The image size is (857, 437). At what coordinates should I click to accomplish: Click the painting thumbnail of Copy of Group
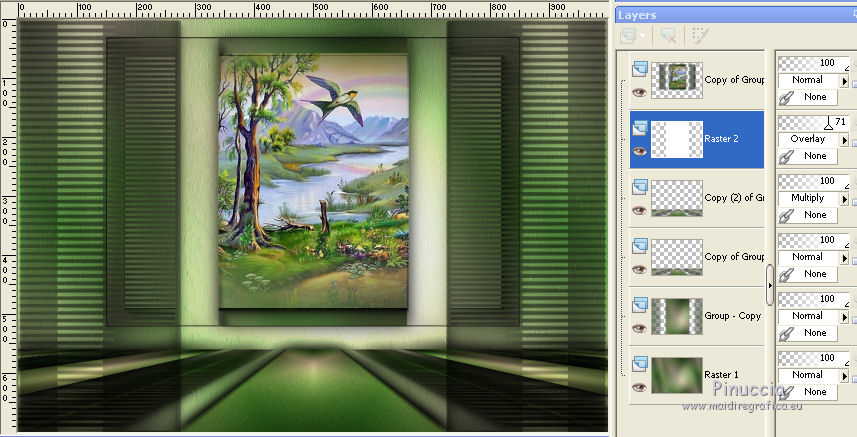click(x=677, y=80)
